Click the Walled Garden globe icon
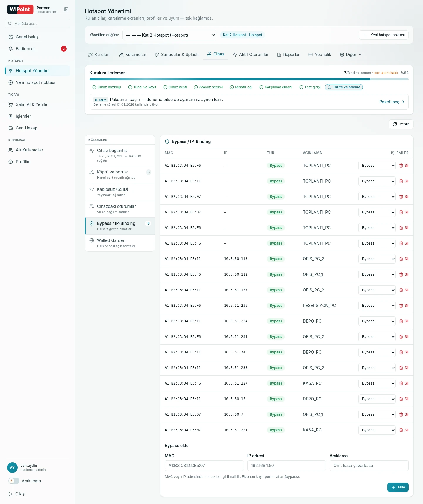The height and width of the screenshot is (504, 423). (92, 240)
